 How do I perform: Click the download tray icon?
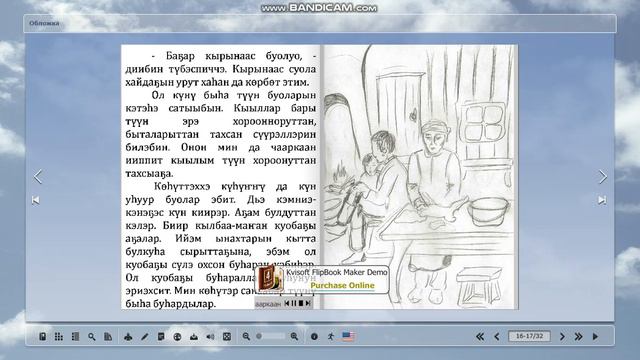click(x=193, y=336)
